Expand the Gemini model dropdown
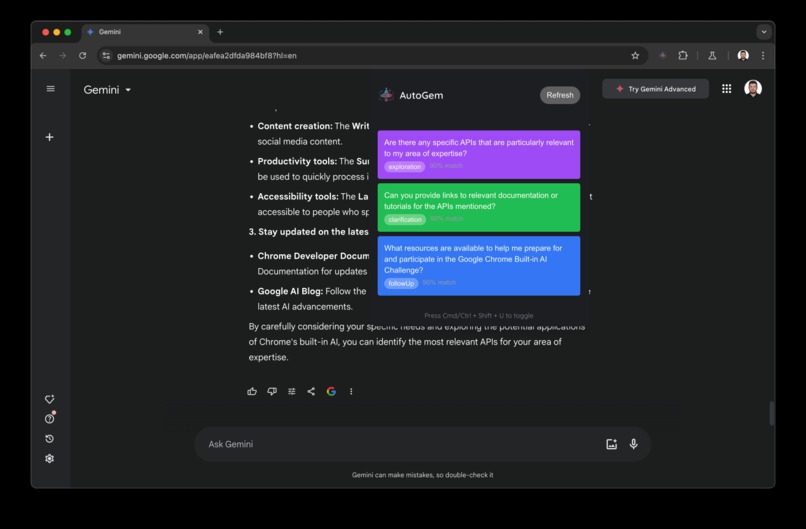The width and height of the screenshot is (806, 529). coord(107,90)
